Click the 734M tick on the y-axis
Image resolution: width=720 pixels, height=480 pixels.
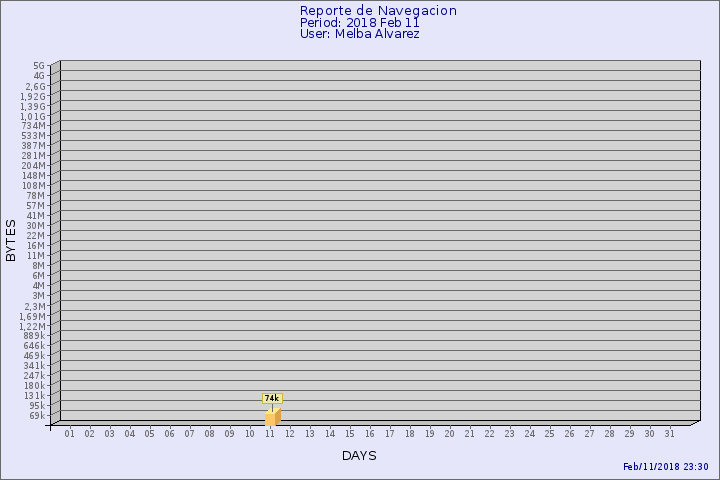(x=34, y=126)
